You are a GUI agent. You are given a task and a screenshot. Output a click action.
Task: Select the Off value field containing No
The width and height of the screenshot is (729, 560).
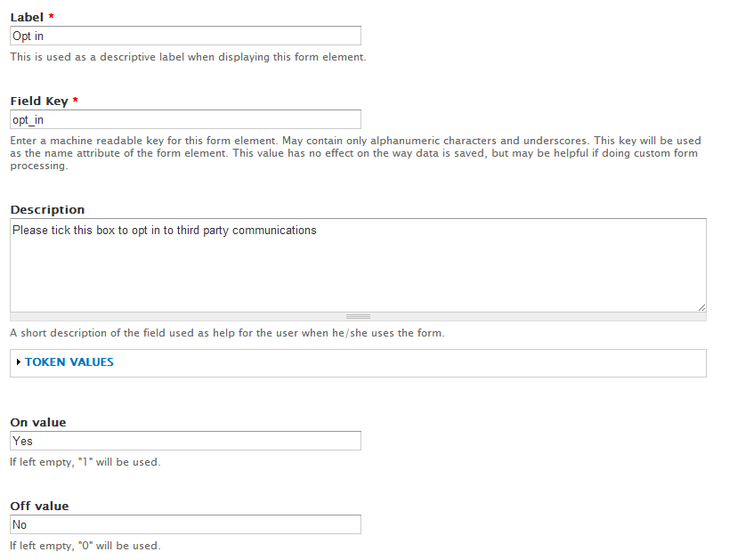pyautogui.click(x=185, y=524)
